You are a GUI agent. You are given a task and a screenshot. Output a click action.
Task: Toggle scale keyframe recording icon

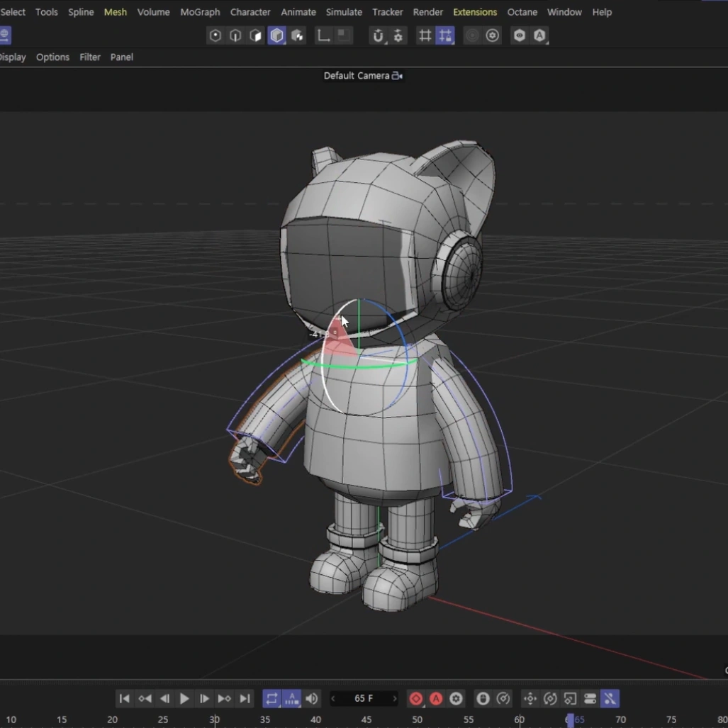(570, 698)
